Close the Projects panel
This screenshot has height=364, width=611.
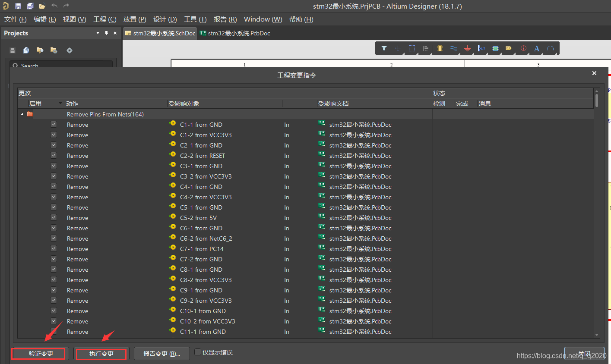pos(115,33)
